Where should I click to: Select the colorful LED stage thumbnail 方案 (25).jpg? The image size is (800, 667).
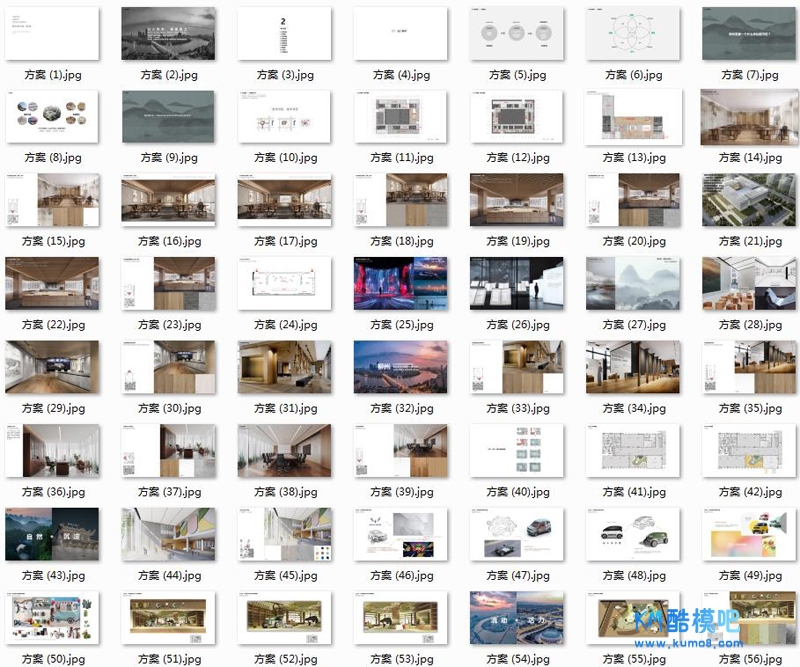(400, 284)
